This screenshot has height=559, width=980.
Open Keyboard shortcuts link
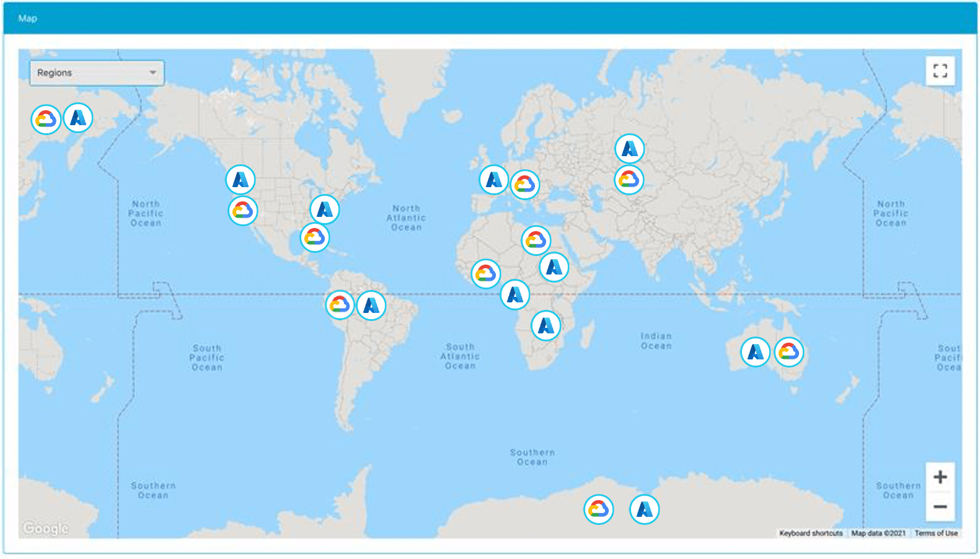(811, 533)
